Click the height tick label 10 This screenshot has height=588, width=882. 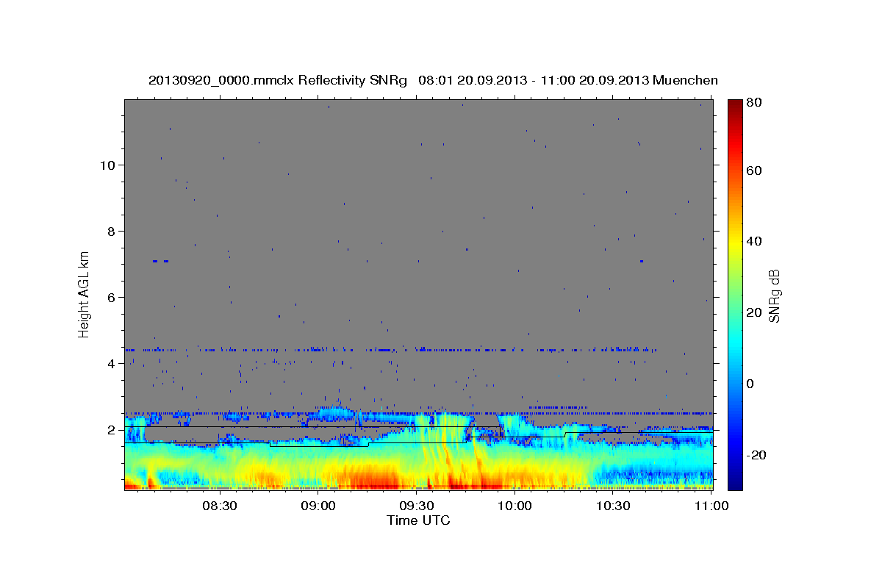click(107, 165)
